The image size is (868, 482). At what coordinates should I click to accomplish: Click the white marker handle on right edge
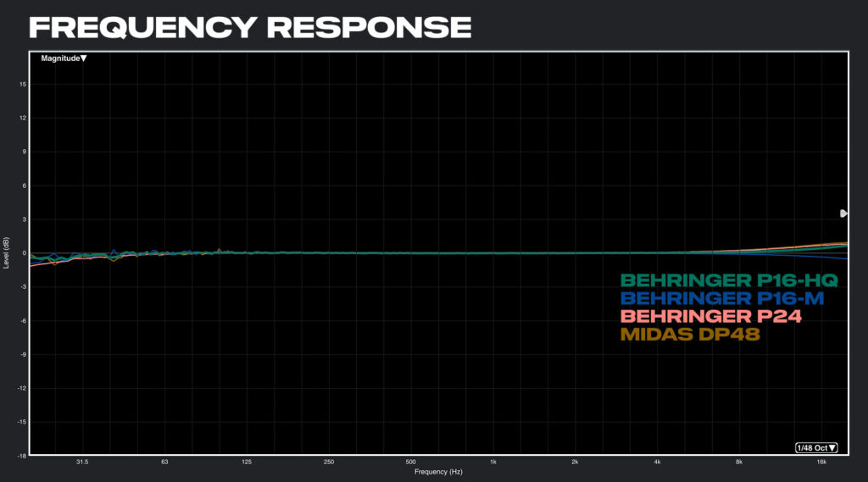[843, 213]
